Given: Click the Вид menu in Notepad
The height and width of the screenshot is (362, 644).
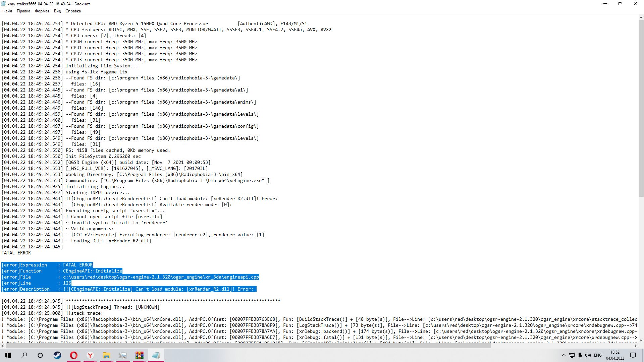Looking at the screenshot, I should [x=58, y=11].
